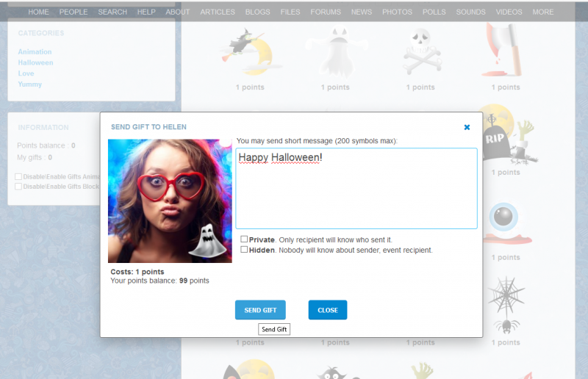Open Polls in the navigation bar

tap(434, 12)
